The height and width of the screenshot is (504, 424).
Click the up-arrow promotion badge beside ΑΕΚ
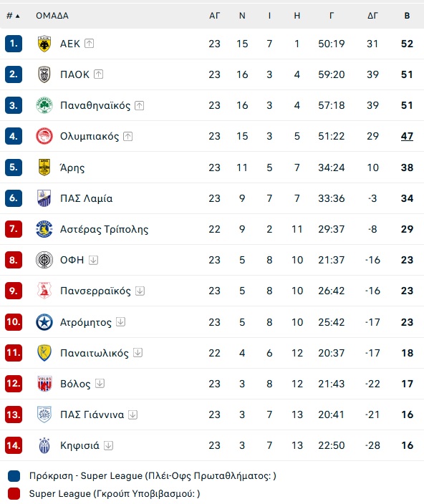click(x=89, y=44)
